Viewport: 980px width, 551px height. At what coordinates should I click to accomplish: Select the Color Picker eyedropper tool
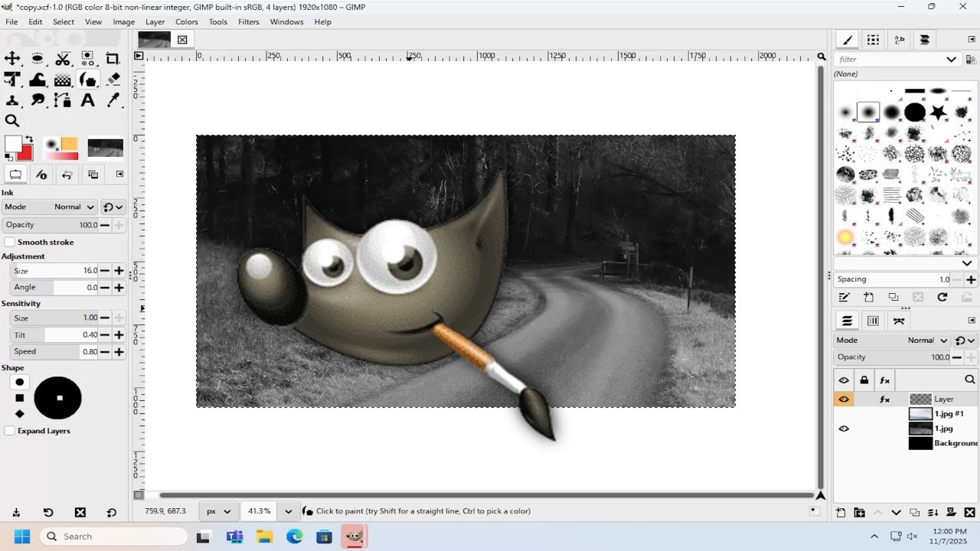tap(113, 99)
